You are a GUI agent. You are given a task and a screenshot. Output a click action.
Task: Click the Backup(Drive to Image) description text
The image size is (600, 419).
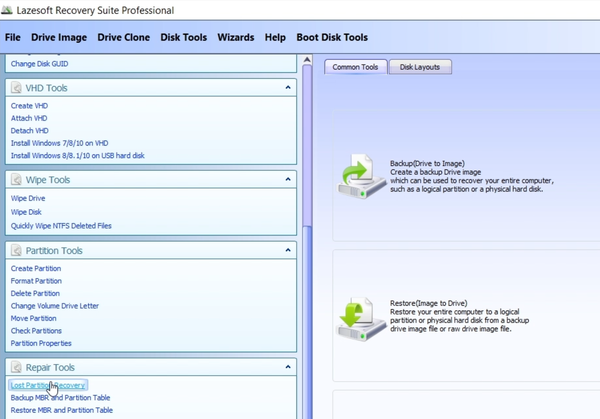point(472,176)
